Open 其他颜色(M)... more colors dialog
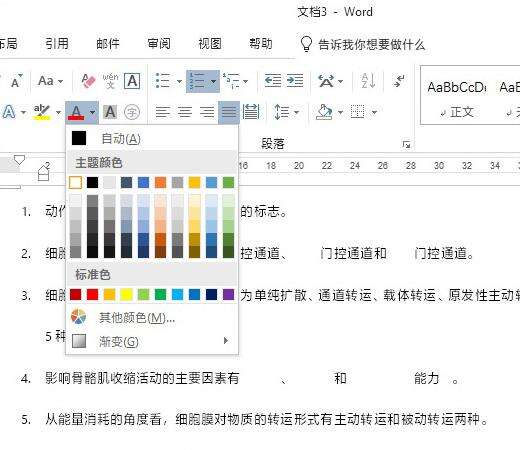This screenshot has width=520, height=450. [x=152, y=317]
